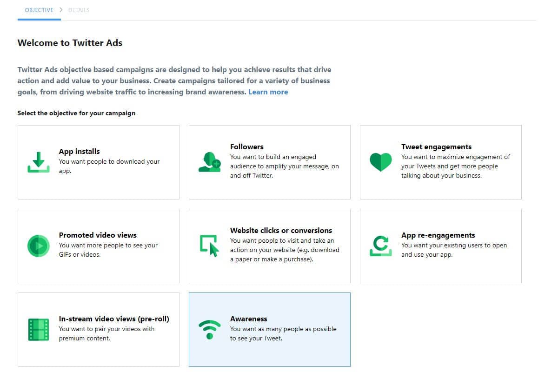Click the Tweet engagements heart icon
This screenshot has height=392, width=558.
(x=380, y=162)
